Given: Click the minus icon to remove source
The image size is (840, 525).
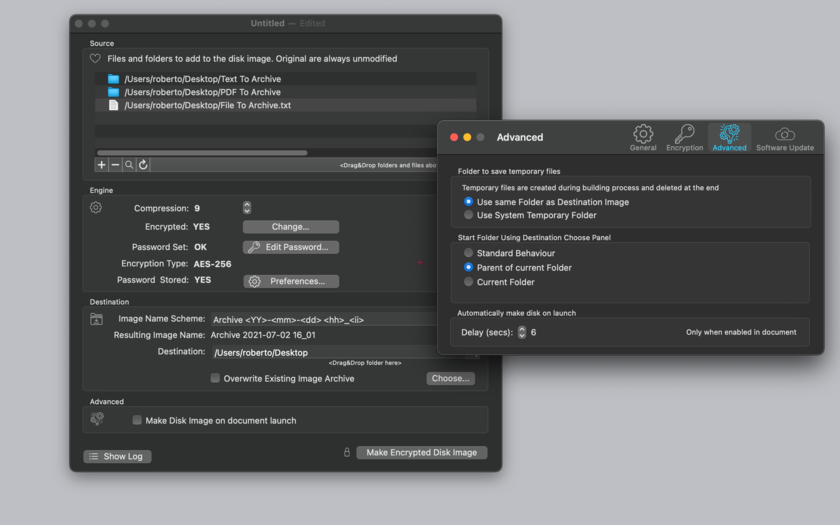Looking at the screenshot, I should tap(115, 164).
